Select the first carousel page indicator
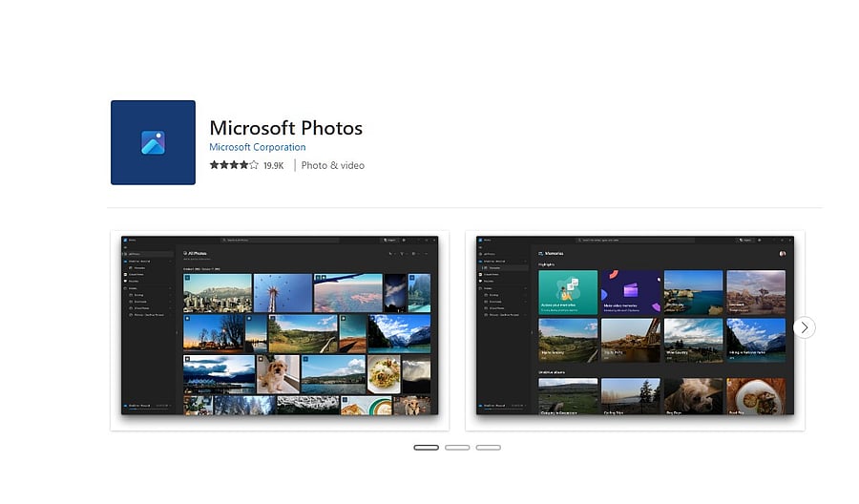Screen dimensions: 859x504 tap(427, 448)
